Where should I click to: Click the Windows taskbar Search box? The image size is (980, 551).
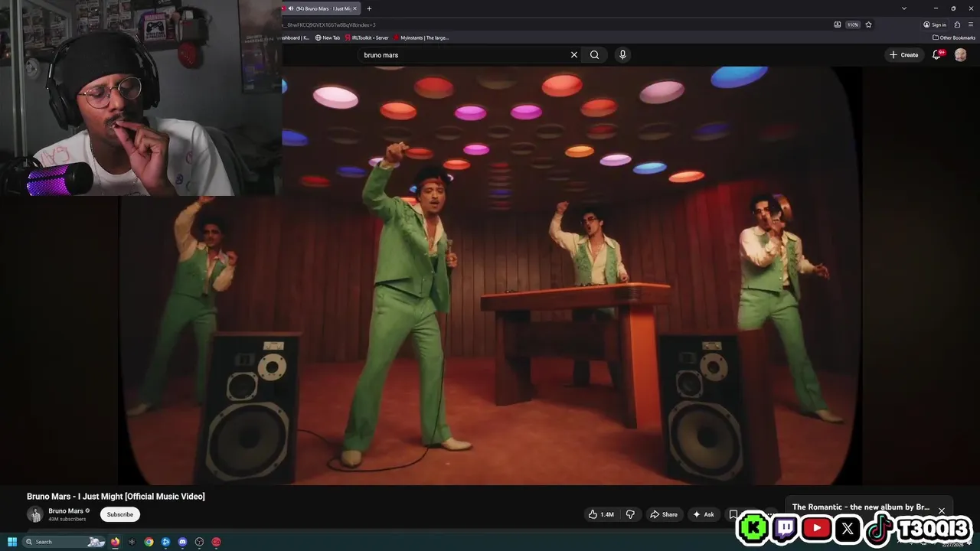64,542
